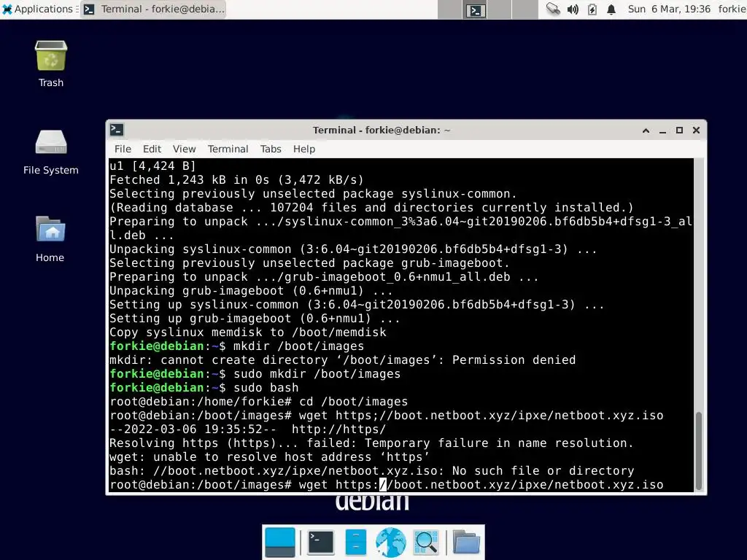Click 'Resolving https (https)... failed' line
This screenshot has width=747, height=560.
tap(371, 443)
